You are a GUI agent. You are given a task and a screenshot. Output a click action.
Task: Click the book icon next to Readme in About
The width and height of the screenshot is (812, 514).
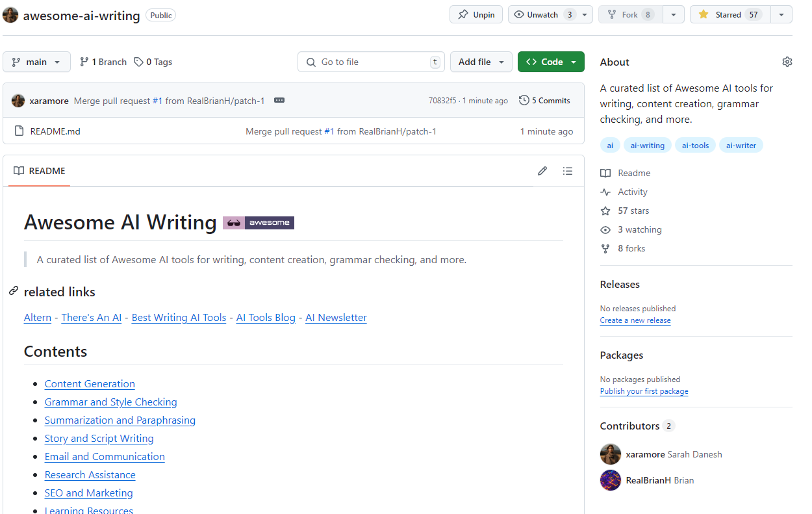605,173
